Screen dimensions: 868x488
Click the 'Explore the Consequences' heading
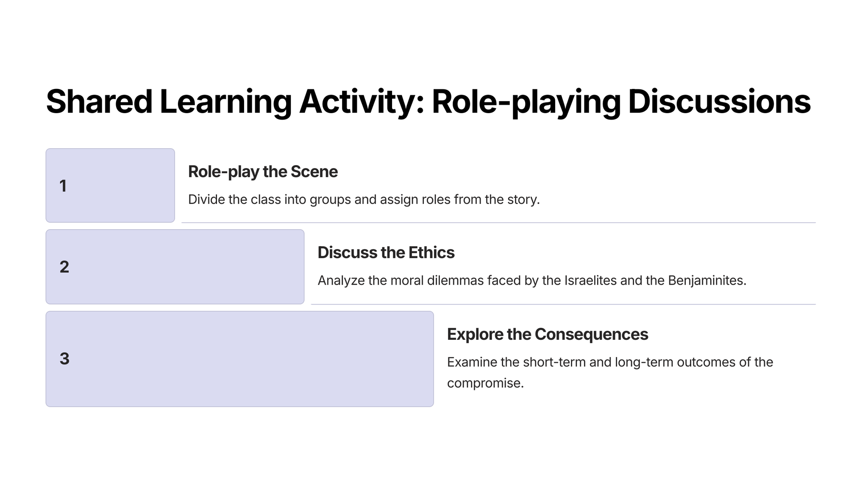(547, 334)
